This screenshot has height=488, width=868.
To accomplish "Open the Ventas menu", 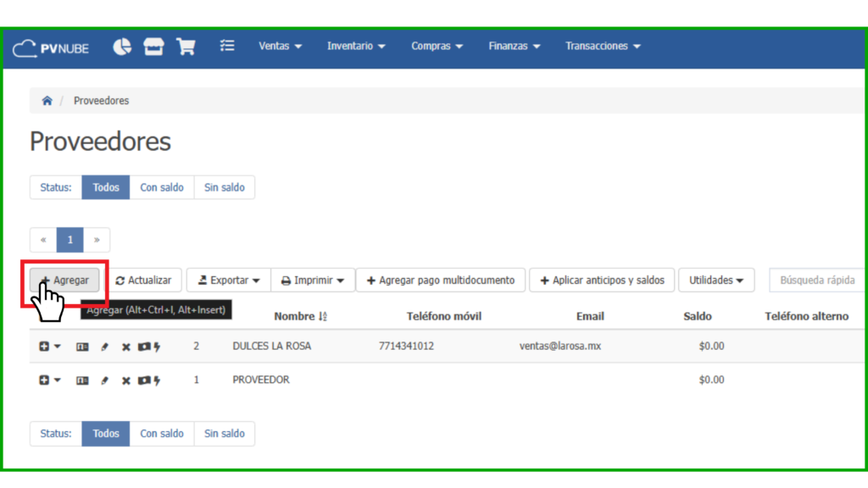I will [x=280, y=47].
